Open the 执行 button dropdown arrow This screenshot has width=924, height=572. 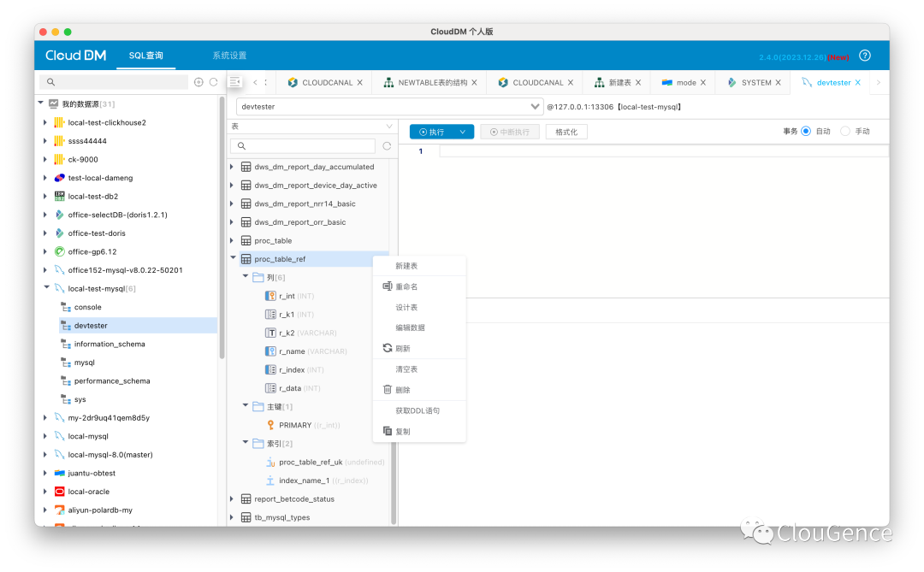(463, 132)
